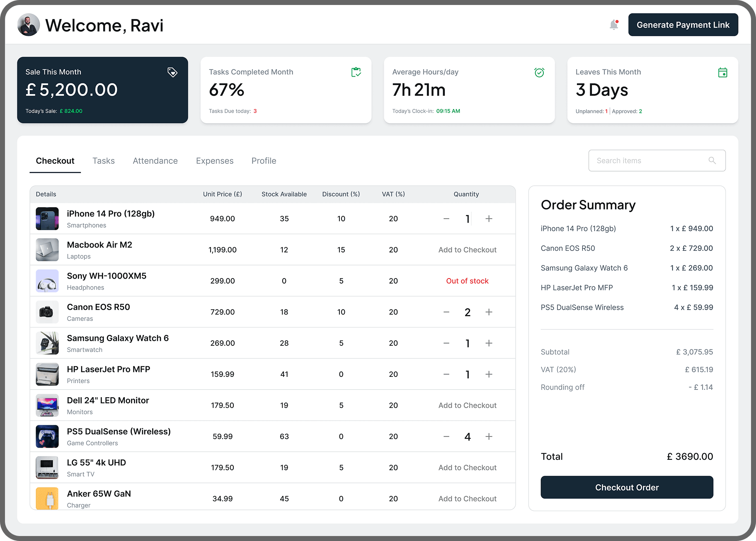Switch to the Attendance tab
Image resolution: width=756 pixels, height=541 pixels.
tap(155, 161)
